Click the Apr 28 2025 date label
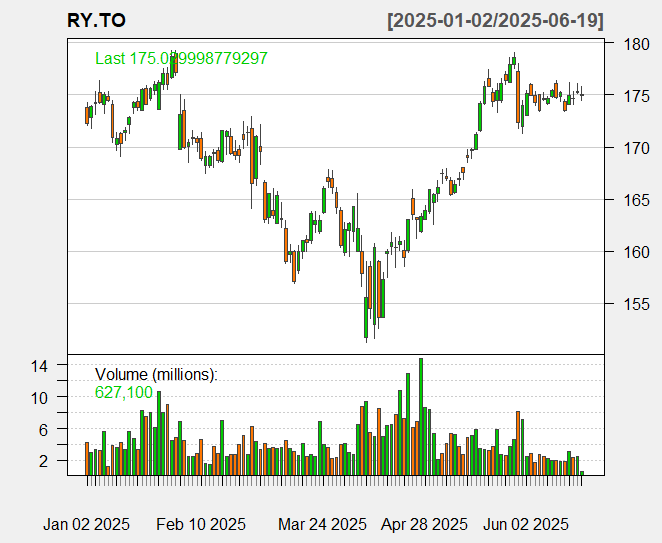 (x=424, y=524)
